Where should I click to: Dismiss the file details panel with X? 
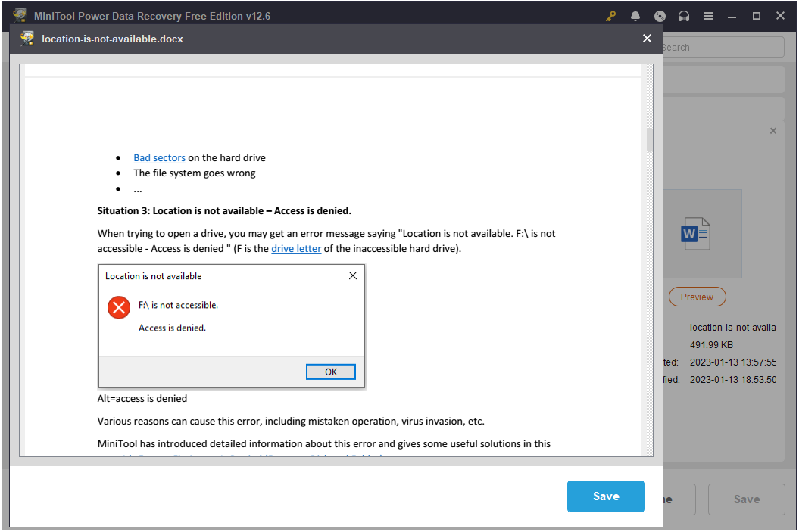click(x=773, y=130)
